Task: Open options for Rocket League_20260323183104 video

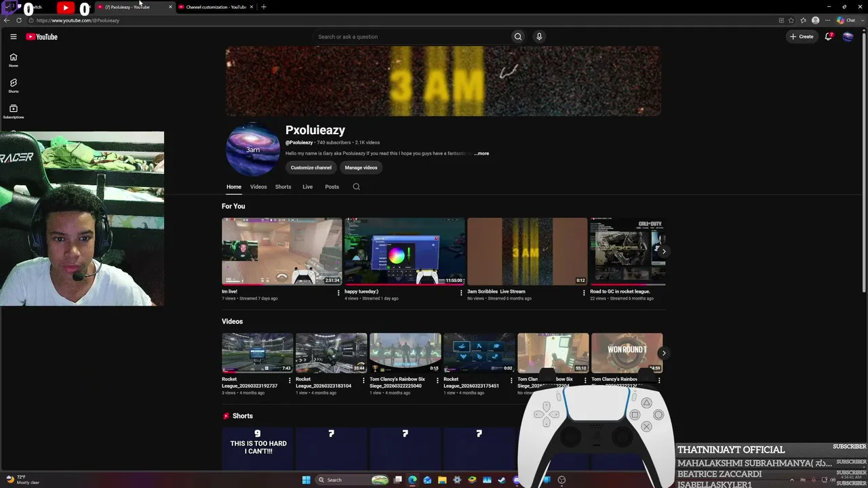Action: [363, 380]
